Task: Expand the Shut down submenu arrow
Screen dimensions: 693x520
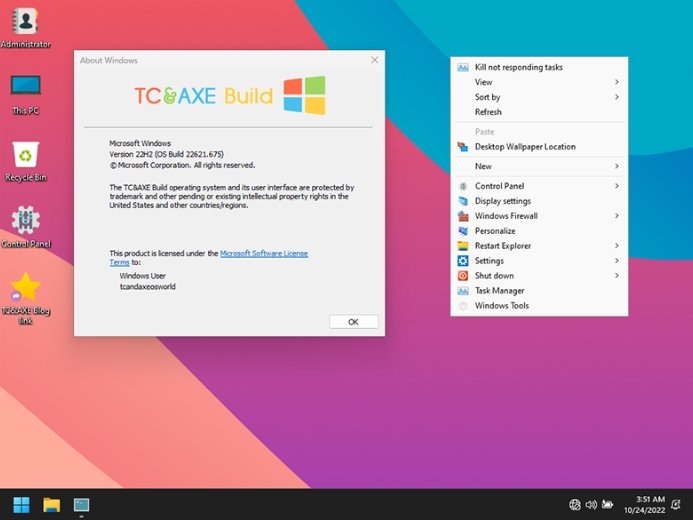Action: pos(617,276)
